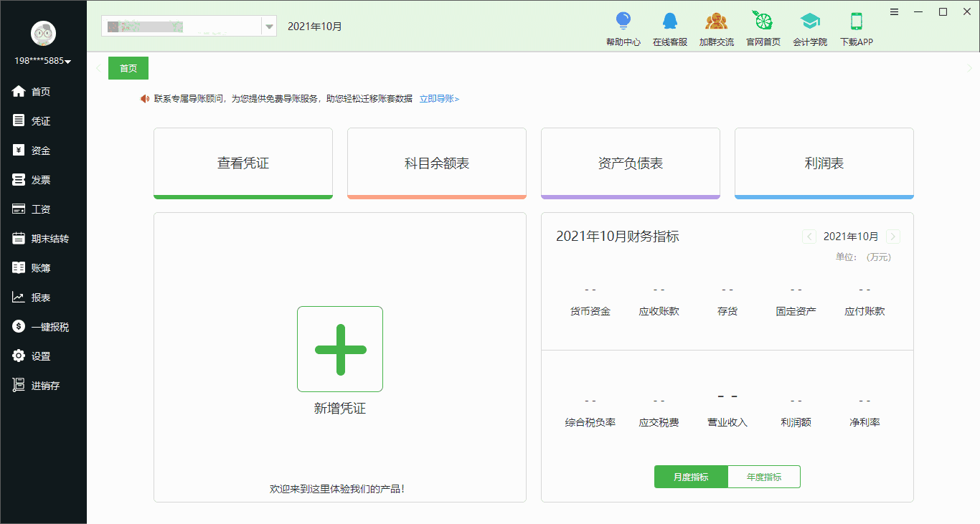Select the 月度指标 option
Screen dimensions: 980x524
(x=690, y=476)
